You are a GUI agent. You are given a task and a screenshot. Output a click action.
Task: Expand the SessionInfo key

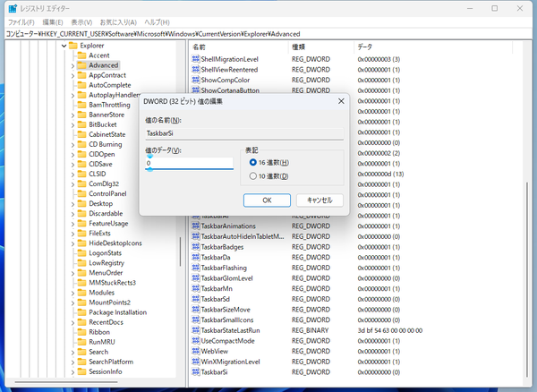(x=72, y=372)
